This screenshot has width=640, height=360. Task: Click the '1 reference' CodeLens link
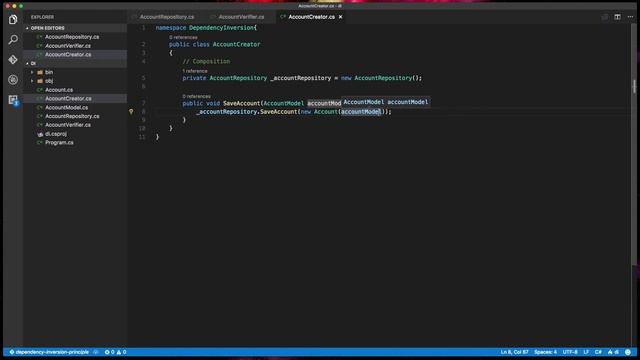tap(195, 71)
